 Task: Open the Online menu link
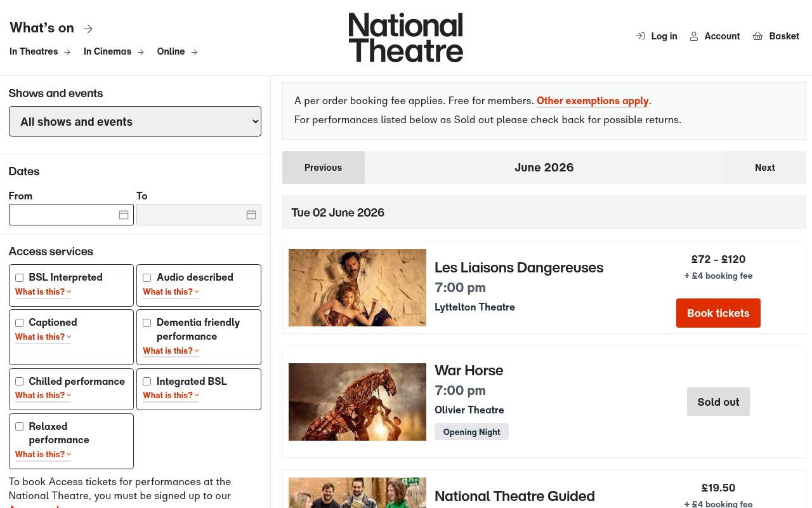click(x=178, y=51)
